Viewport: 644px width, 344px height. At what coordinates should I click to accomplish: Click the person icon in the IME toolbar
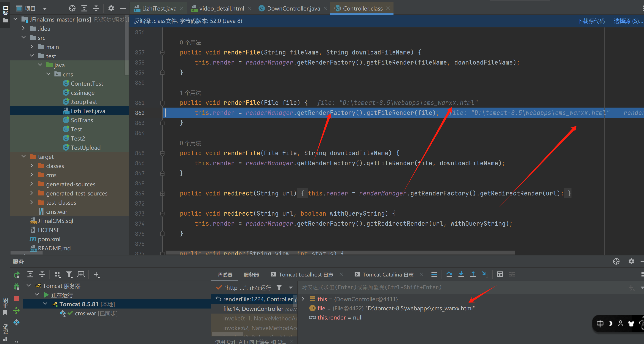tap(620, 323)
